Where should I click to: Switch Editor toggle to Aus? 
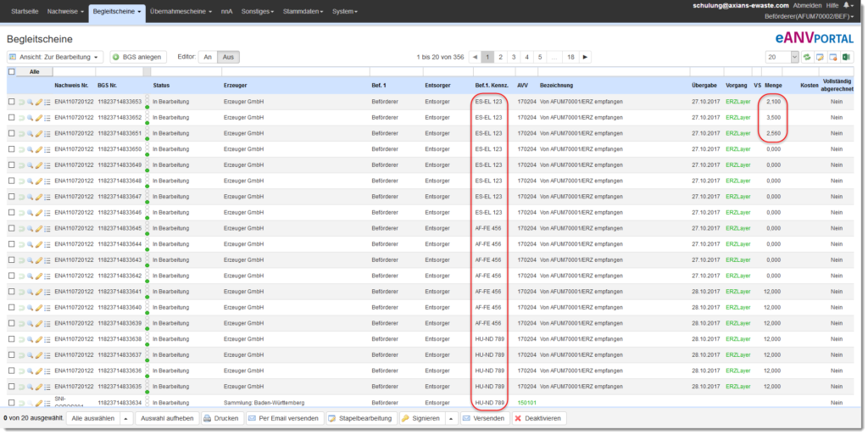pyautogui.click(x=228, y=57)
